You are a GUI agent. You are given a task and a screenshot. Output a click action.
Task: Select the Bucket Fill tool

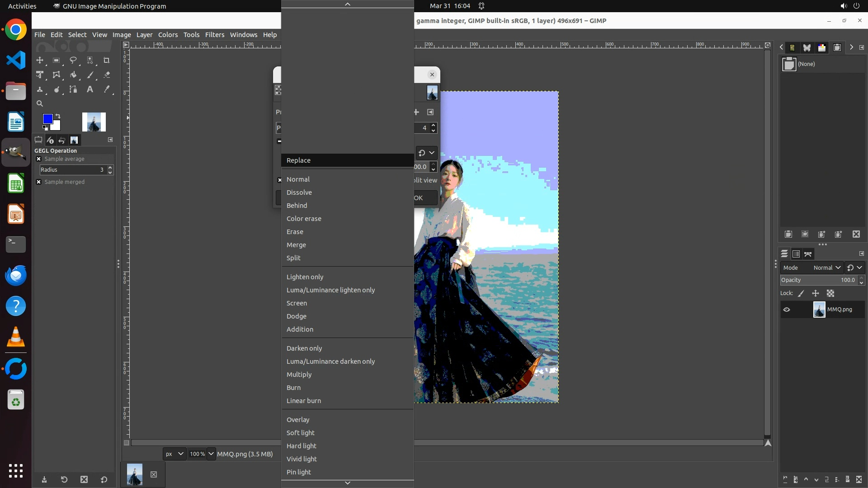click(x=73, y=75)
